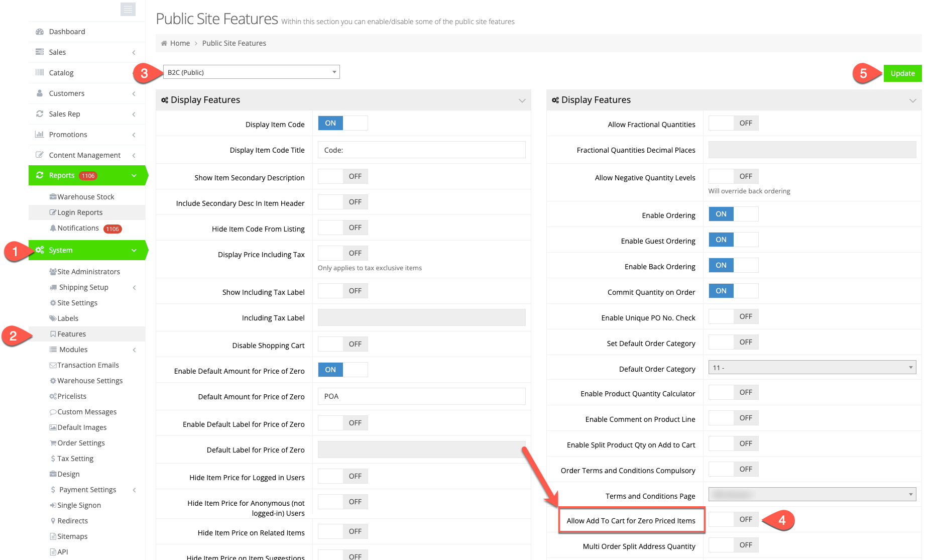Click the green Update button

coord(902,73)
